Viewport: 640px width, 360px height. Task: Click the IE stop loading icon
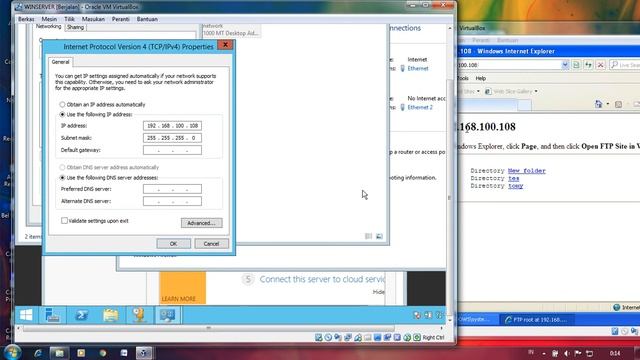(x=600, y=64)
